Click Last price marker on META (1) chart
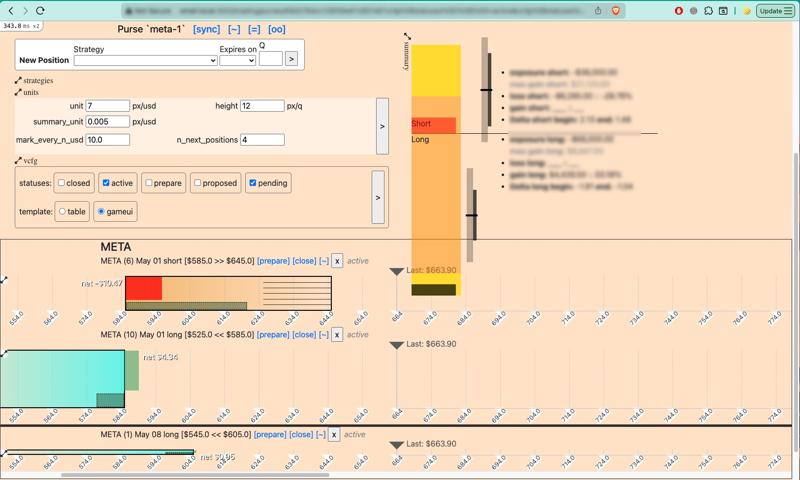 pyautogui.click(x=396, y=445)
